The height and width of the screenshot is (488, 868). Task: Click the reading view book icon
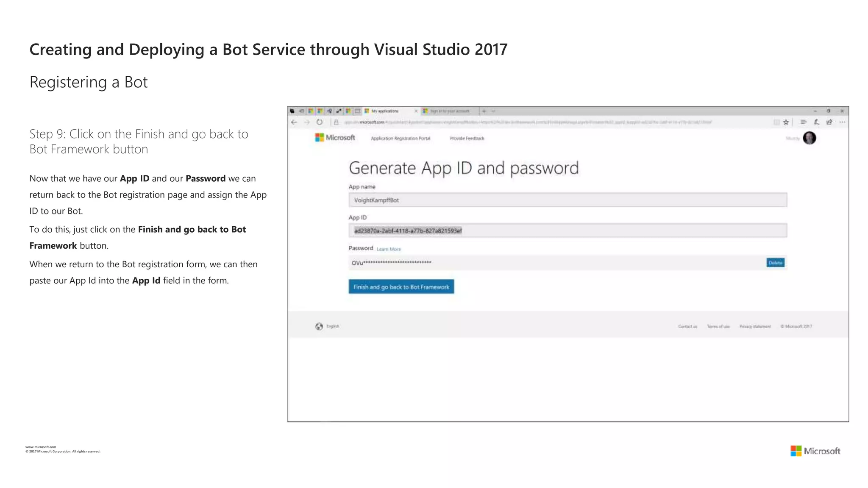click(776, 122)
